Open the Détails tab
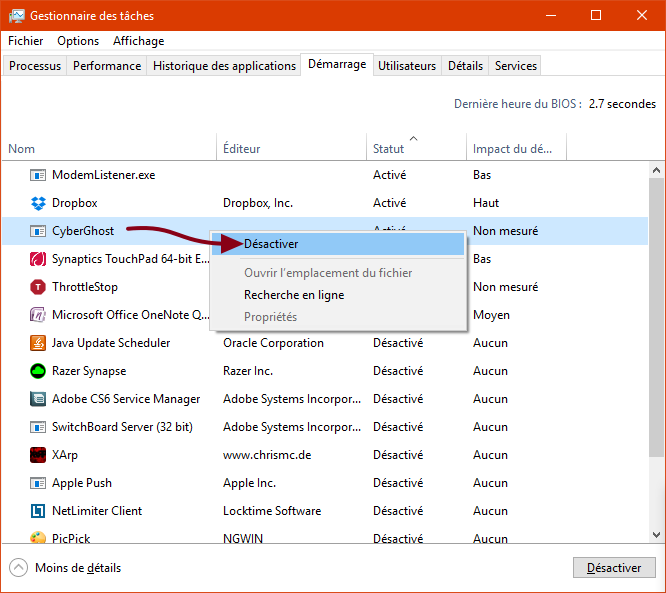 [x=465, y=66]
